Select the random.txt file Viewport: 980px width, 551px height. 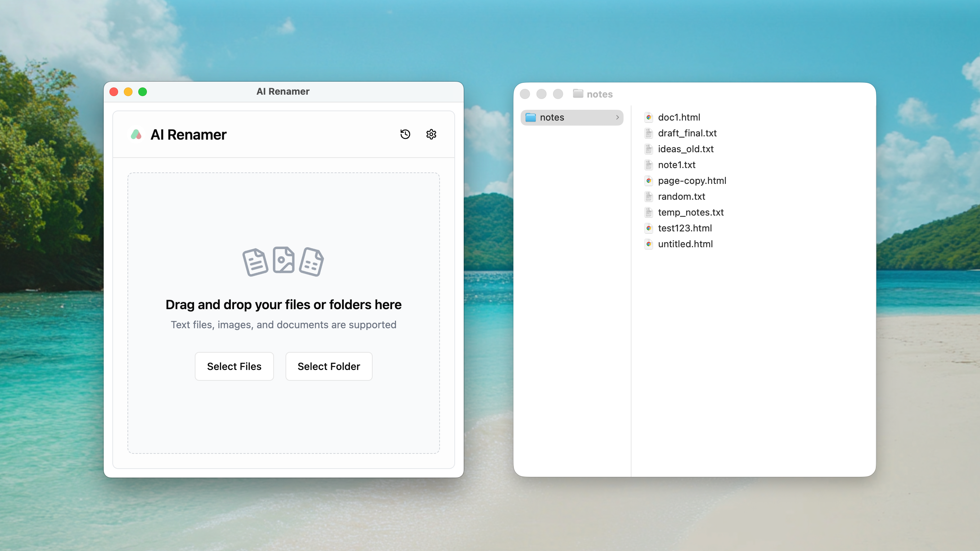(x=682, y=197)
